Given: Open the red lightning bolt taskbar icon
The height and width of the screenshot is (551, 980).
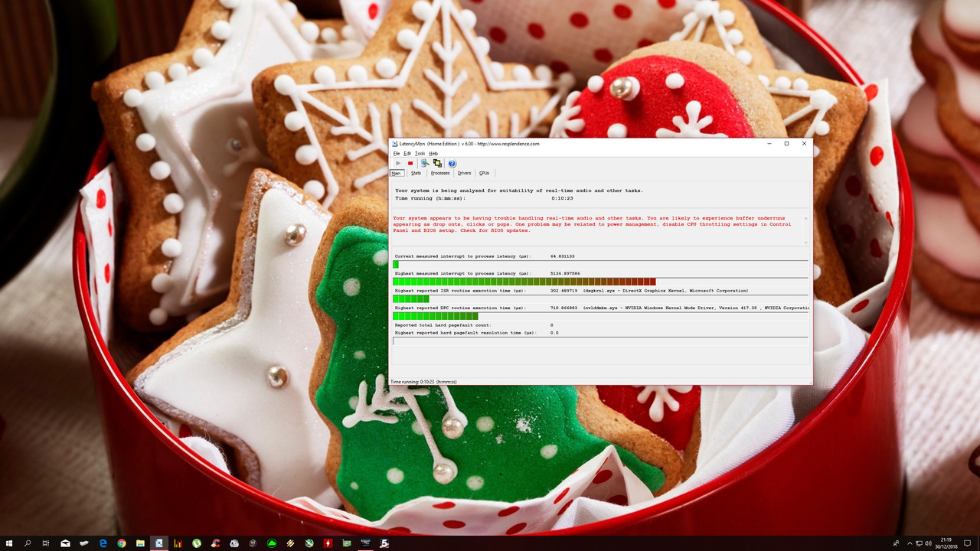Looking at the screenshot, I should click(328, 543).
